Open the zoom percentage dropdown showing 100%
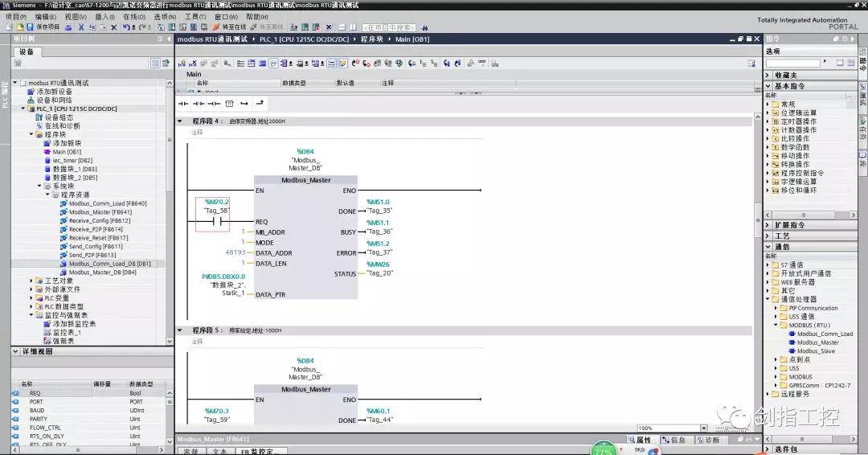868x455 pixels. point(702,428)
